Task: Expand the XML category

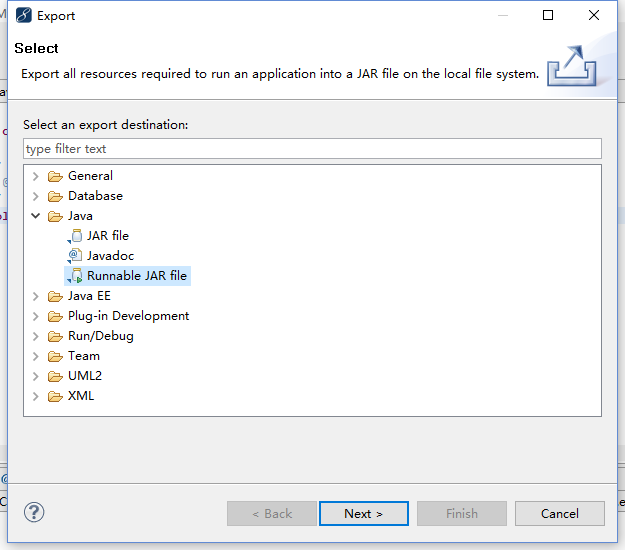Action: pos(36,396)
